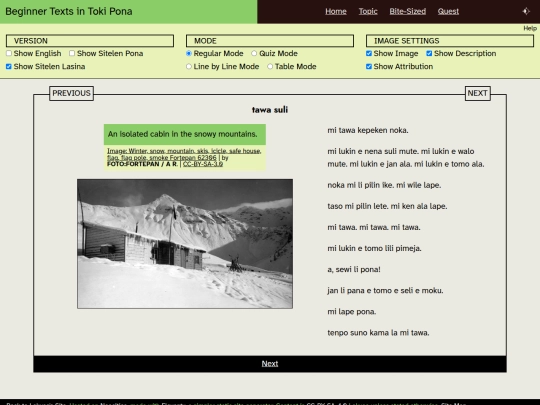Toggle the dark mode icon in header
Viewport: 540px width, 405px height.
coord(526,11)
